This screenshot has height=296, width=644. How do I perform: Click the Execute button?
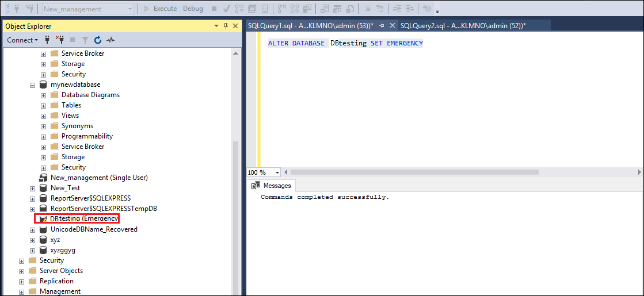click(x=160, y=9)
